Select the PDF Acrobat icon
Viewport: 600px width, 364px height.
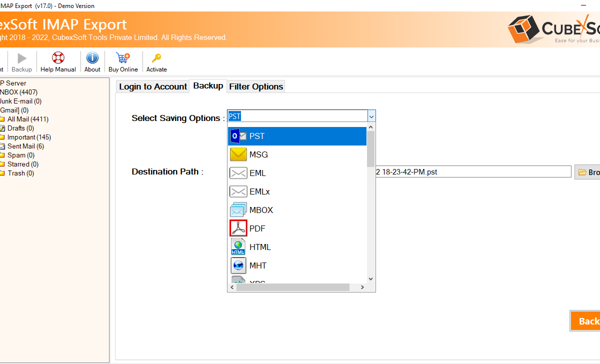(238, 228)
